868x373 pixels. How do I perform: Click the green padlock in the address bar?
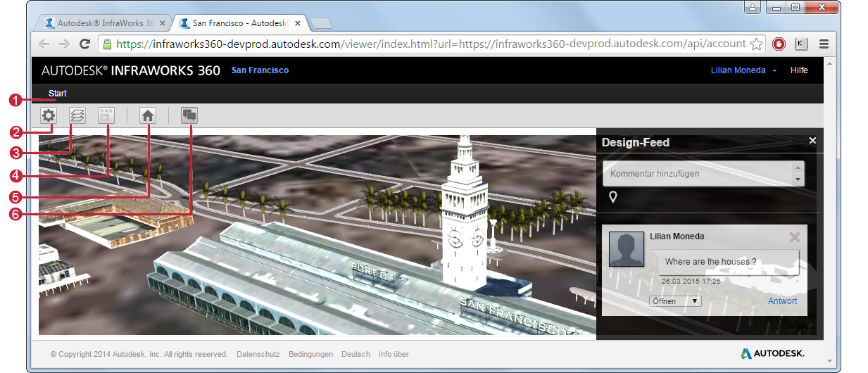[108, 44]
